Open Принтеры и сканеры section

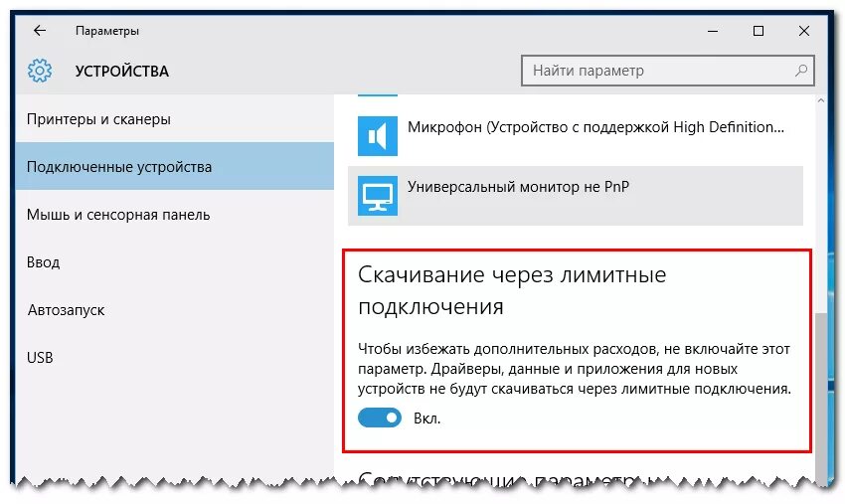[175, 119]
